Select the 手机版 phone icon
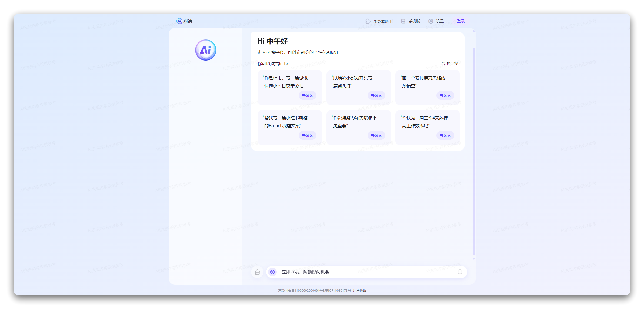 point(403,21)
